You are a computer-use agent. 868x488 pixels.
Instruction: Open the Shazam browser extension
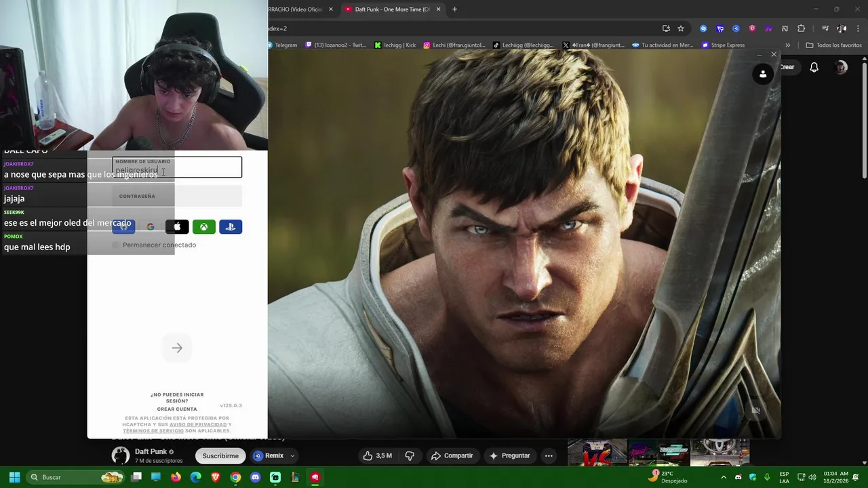[703, 28]
